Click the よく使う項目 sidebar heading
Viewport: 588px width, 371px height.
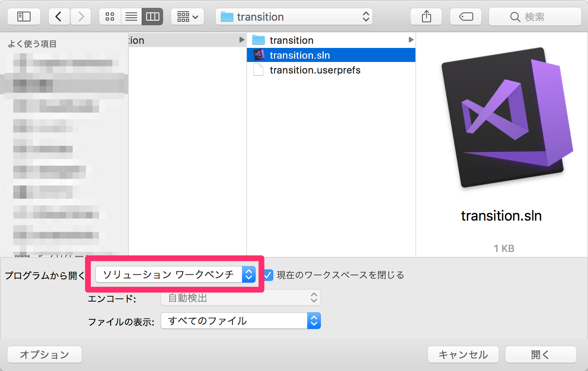tap(32, 44)
